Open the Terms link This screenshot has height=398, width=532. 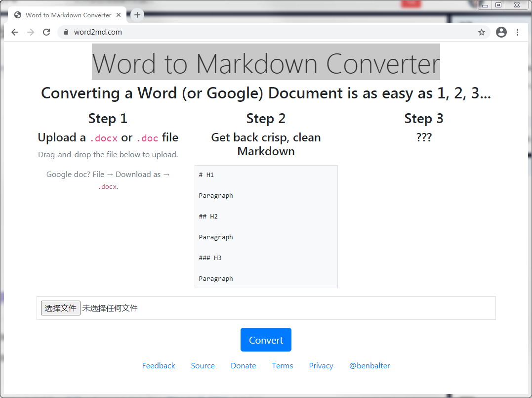pyautogui.click(x=282, y=365)
